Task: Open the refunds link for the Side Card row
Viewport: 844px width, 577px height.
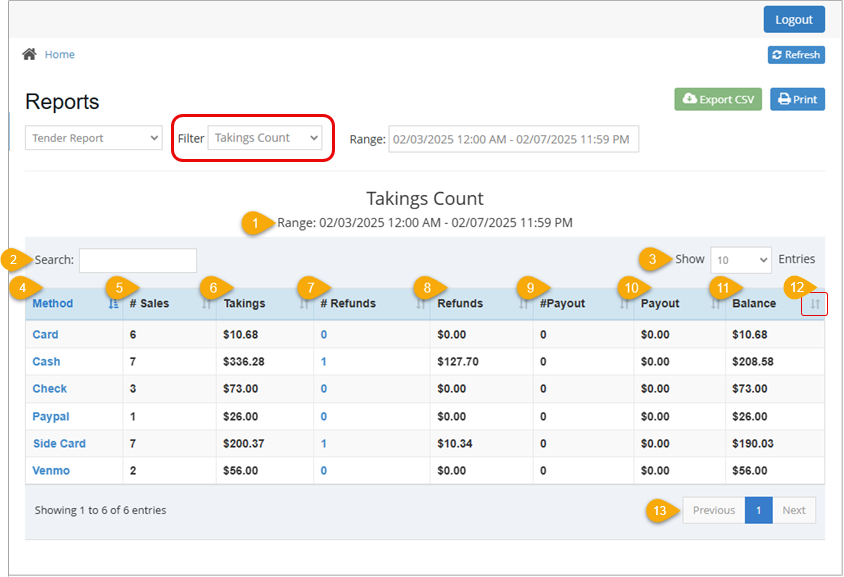Action: click(323, 443)
